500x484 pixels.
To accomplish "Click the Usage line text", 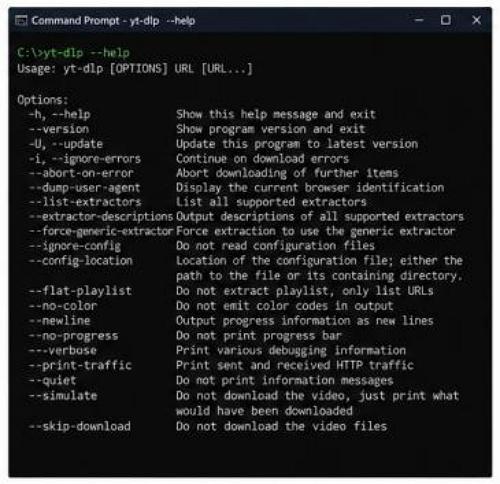I will tap(135, 69).
